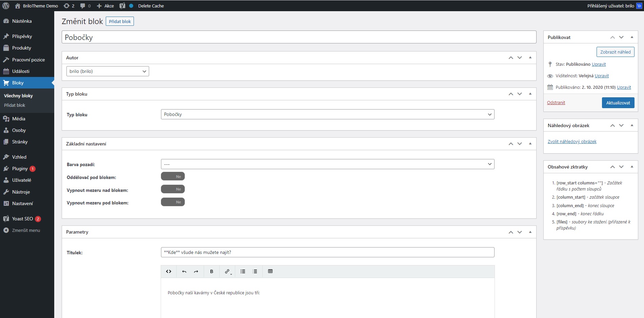The image size is (644, 318).
Task: Open the Barva pozadí dropdown
Action: tap(327, 164)
